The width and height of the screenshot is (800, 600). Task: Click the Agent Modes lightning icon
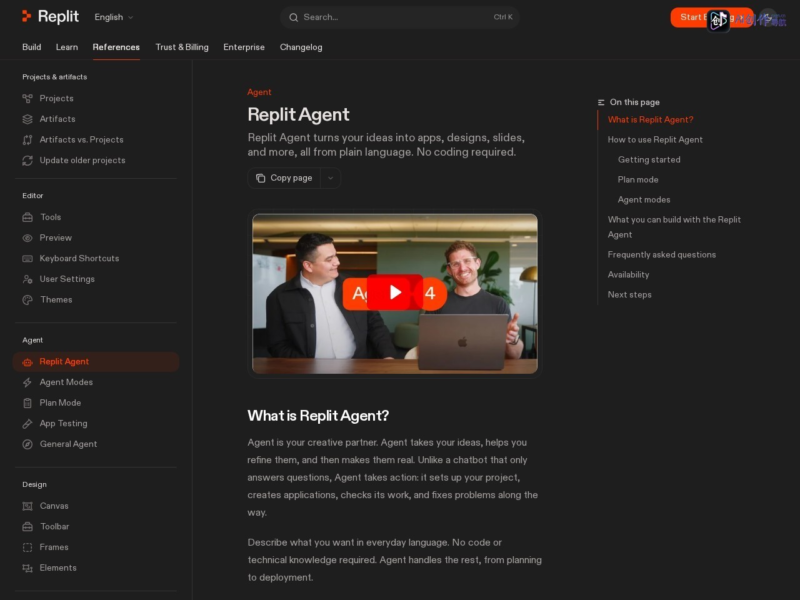(28, 382)
